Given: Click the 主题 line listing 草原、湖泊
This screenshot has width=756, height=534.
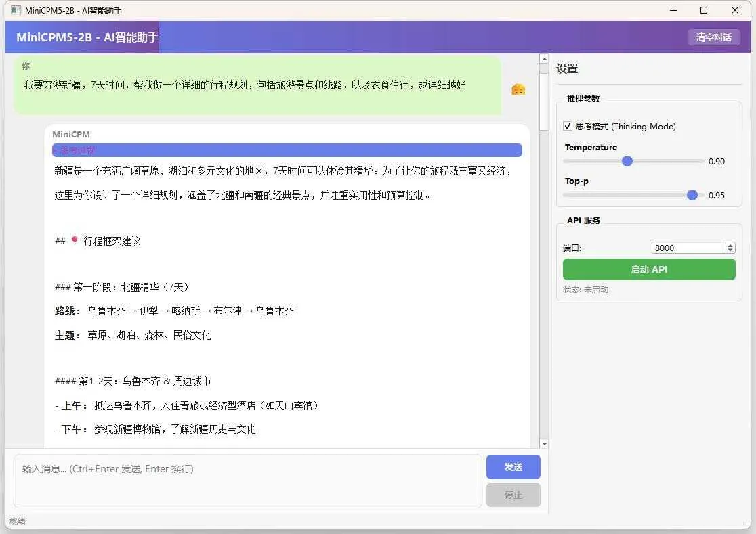Looking at the screenshot, I should click(x=133, y=335).
